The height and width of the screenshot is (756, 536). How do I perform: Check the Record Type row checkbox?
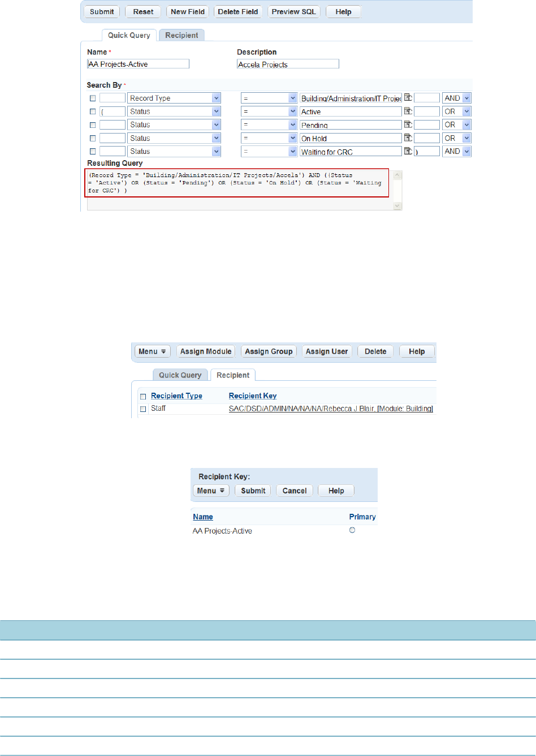93,98
